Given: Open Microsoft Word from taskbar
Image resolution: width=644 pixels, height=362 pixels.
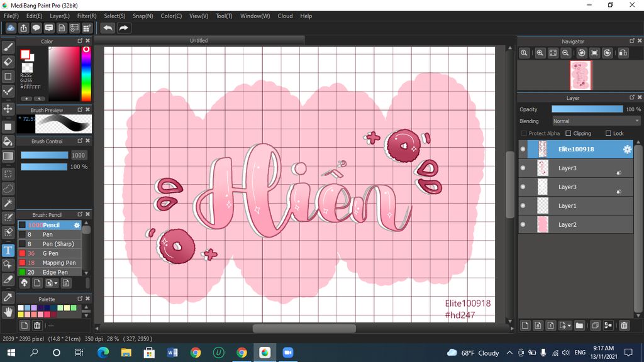Looking at the screenshot, I should tap(172, 353).
